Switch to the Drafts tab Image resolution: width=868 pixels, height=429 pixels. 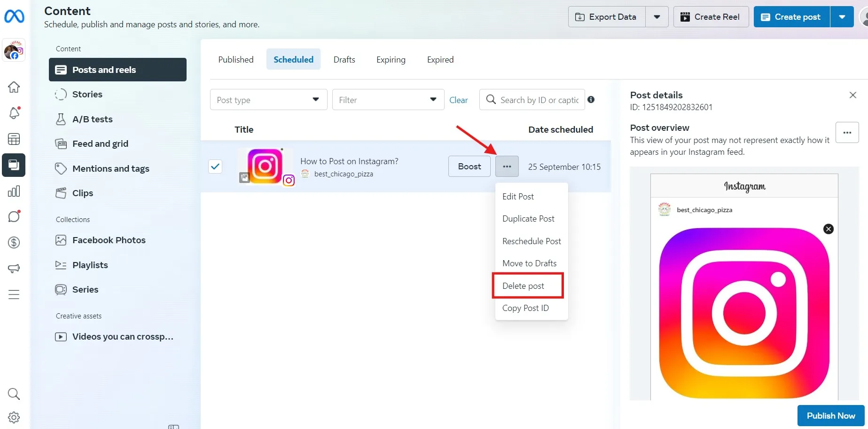[344, 59]
